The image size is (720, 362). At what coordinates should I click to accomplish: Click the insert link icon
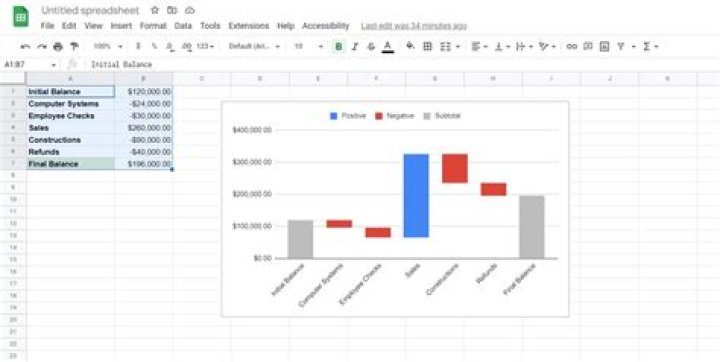point(571,46)
